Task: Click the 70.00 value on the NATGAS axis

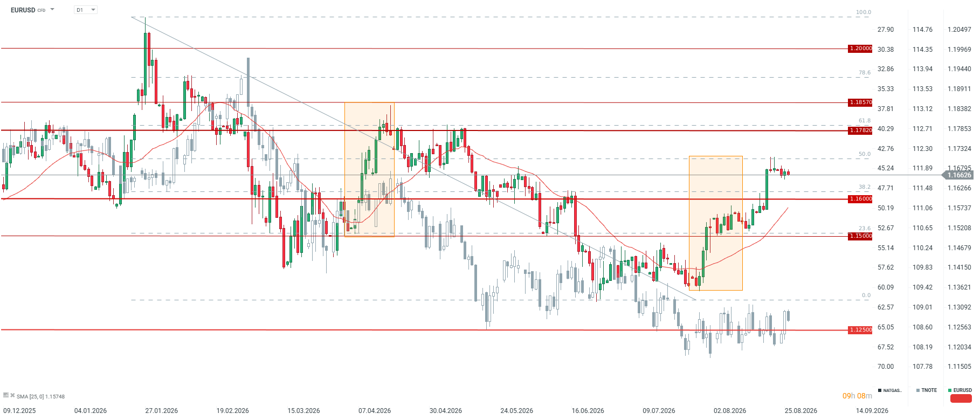Action: [886, 367]
